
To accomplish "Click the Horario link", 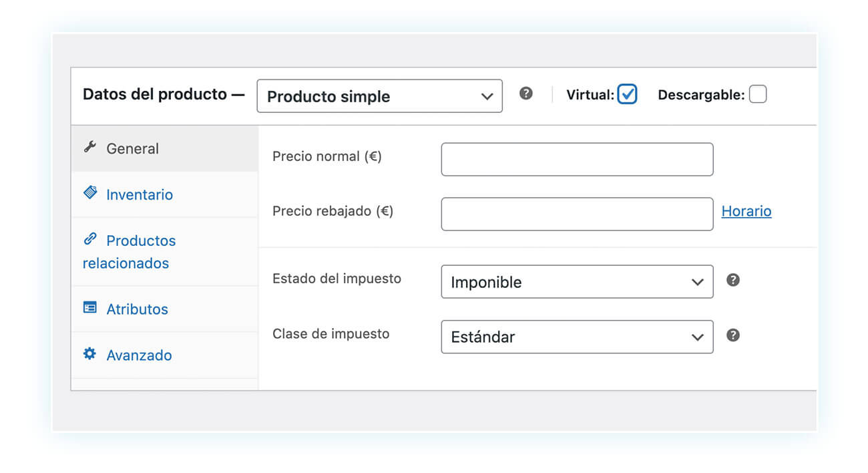I will [x=746, y=211].
